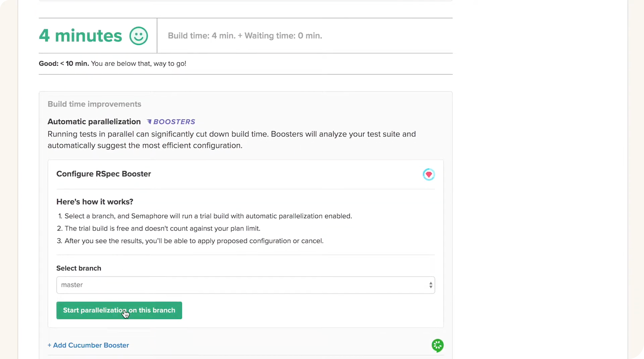This screenshot has width=644, height=359.
Task: Click the 'Build time improvements' heading
Action: pos(94,104)
